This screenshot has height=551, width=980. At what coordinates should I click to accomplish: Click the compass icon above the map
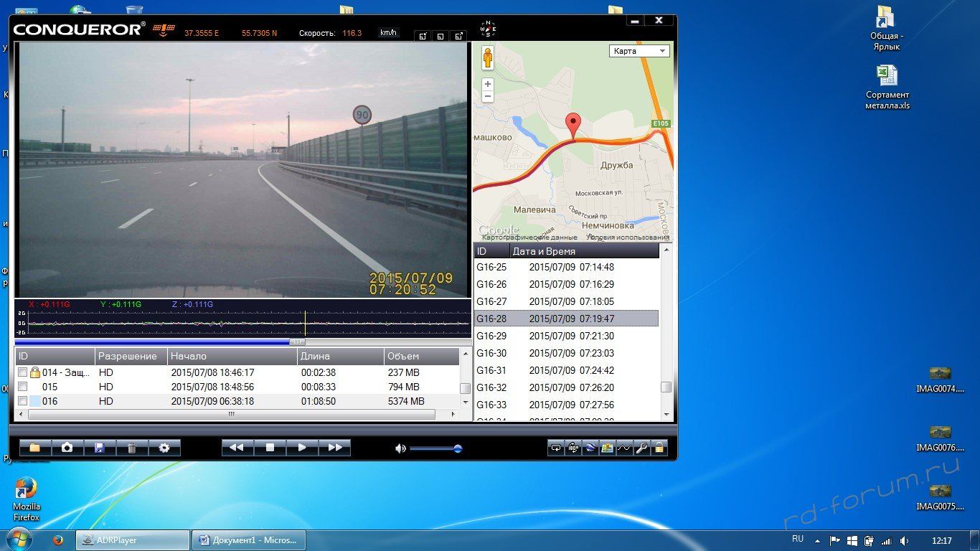488,29
